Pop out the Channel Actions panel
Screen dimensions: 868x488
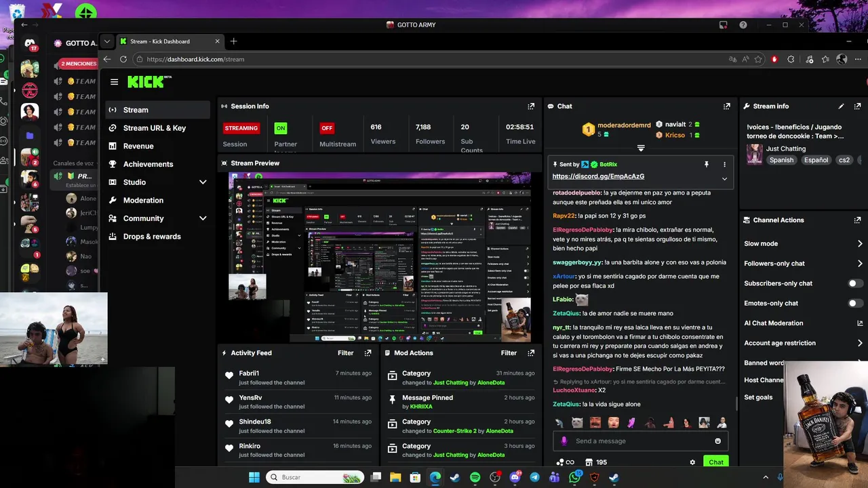(x=858, y=220)
